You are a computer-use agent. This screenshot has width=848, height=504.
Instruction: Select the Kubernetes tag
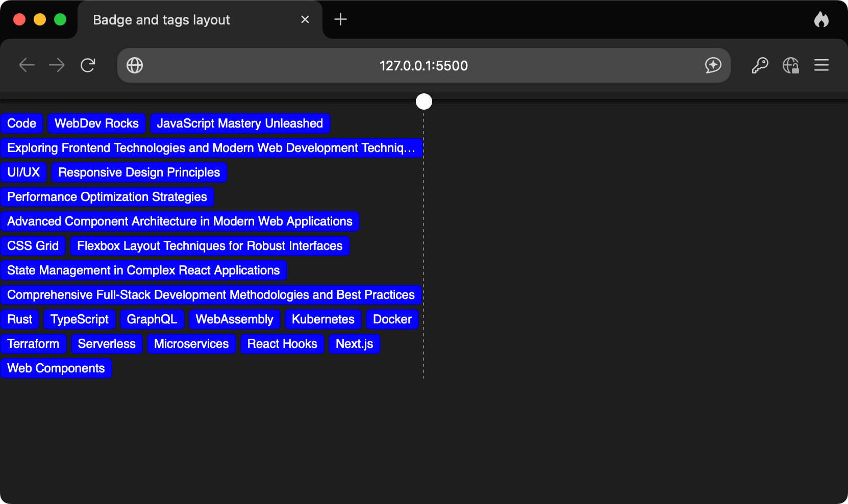(x=323, y=319)
